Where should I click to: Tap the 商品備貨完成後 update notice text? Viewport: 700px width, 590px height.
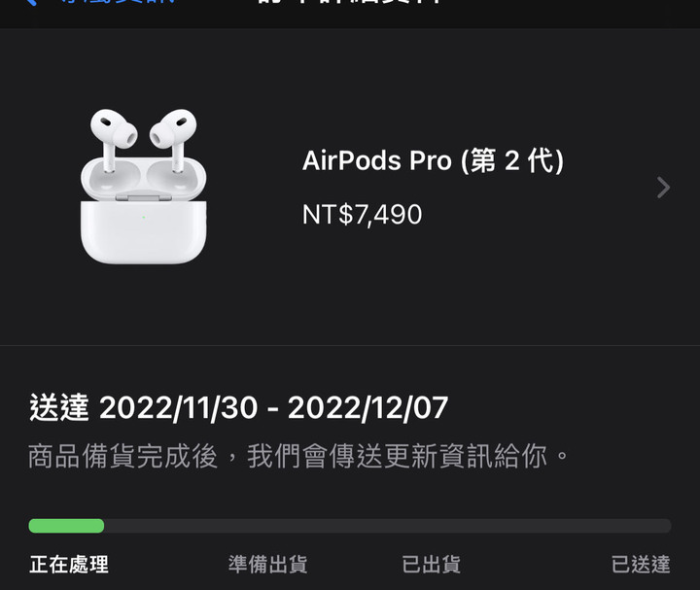[122, 456]
